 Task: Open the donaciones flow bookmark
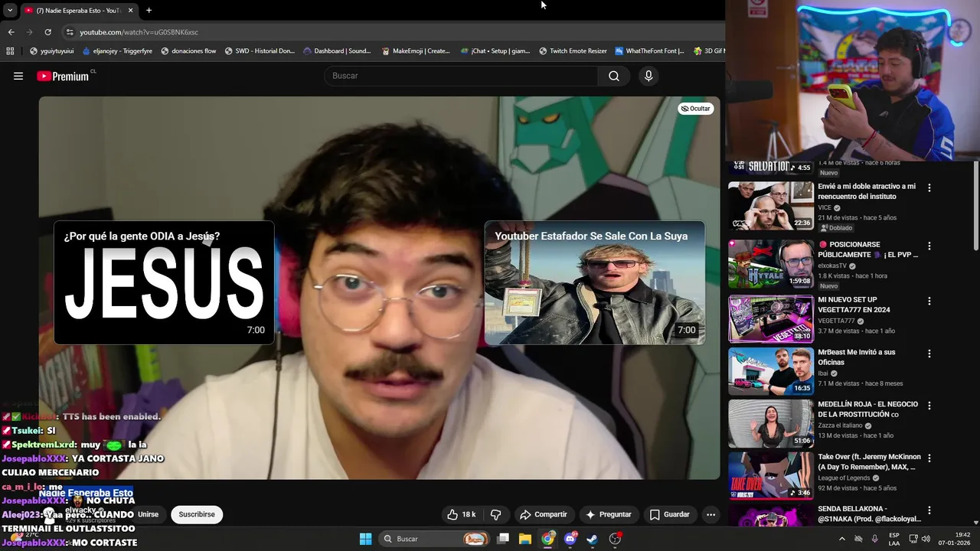pos(188,51)
